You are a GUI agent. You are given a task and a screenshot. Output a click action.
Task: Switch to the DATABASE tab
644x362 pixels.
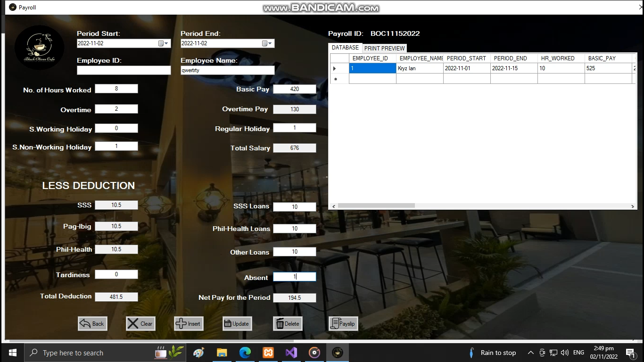[x=345, y=48]
